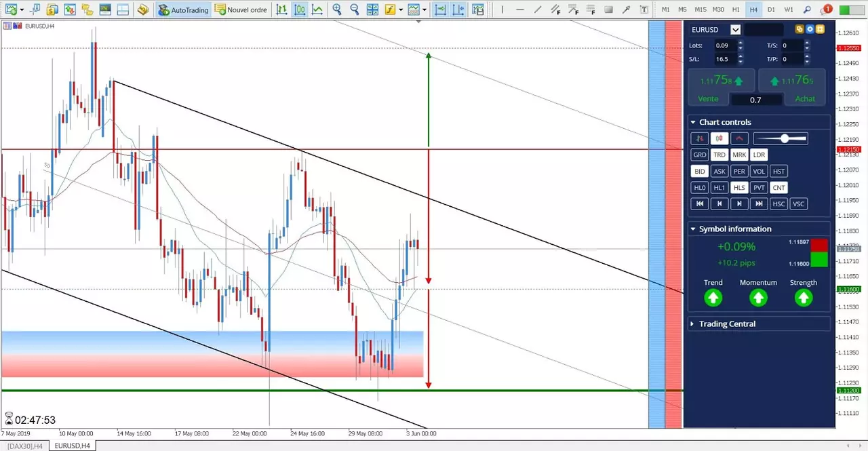Switch to line chart display
868x451 pixels.
tap(317, 9)
